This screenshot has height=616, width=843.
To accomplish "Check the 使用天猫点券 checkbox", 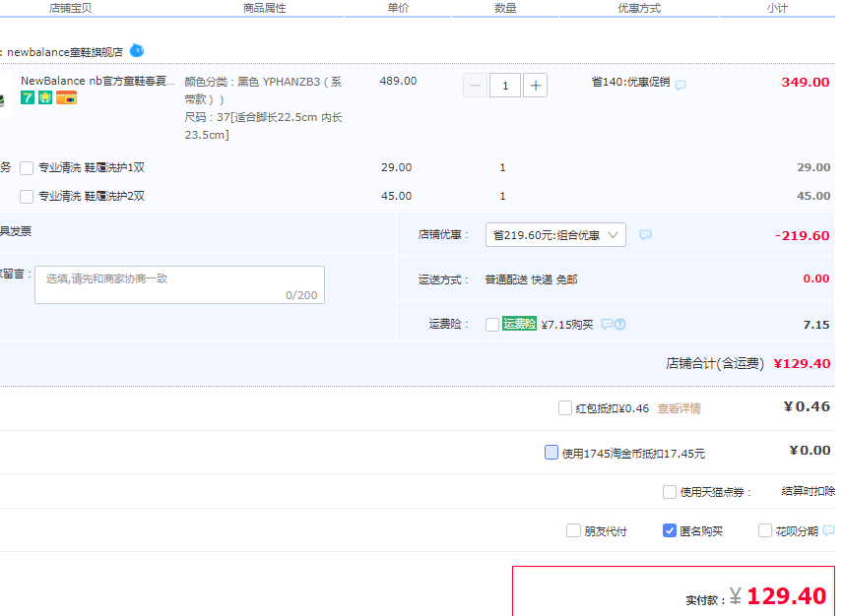I will click(670, 492).
